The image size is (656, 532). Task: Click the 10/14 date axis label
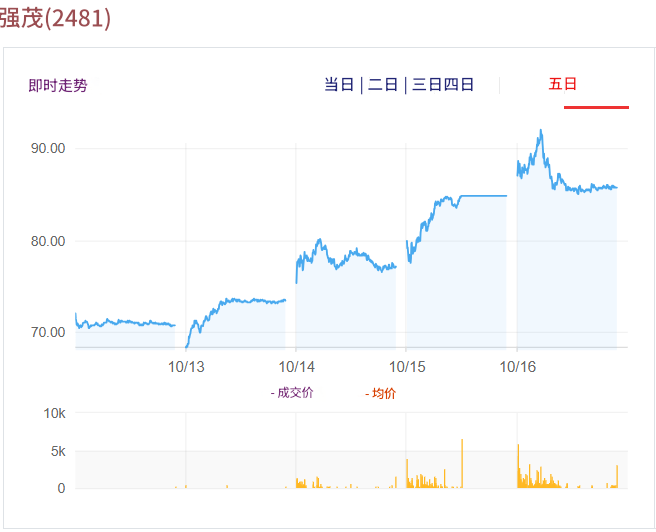[296, 366]
